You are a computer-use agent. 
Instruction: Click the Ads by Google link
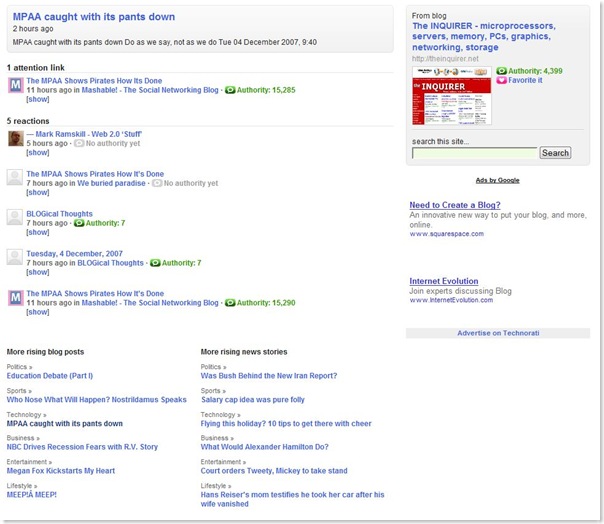[x=497, y=180]
